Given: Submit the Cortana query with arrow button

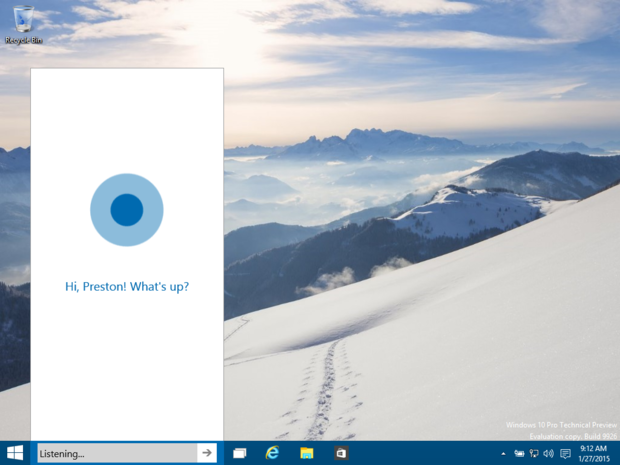Looking at the screenshot, I should 207,453.
